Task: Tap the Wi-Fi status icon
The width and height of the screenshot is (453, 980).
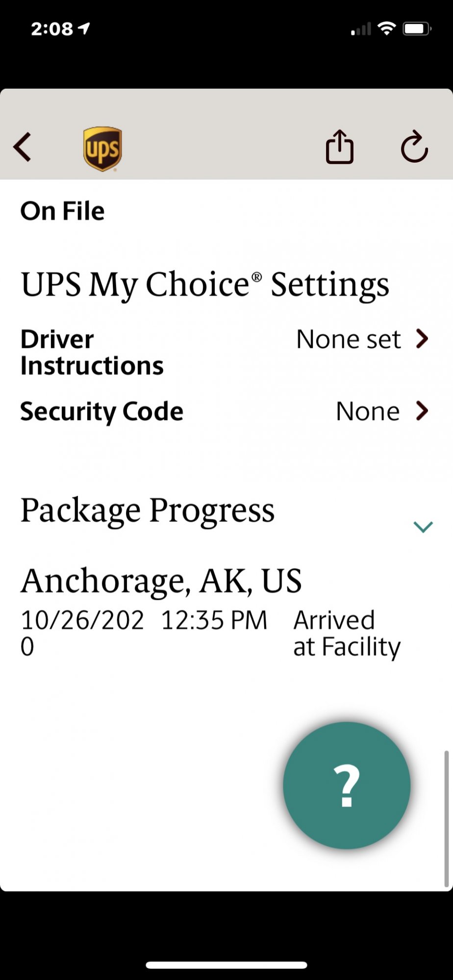Action: pyautogui.click(x=387, y=29)
